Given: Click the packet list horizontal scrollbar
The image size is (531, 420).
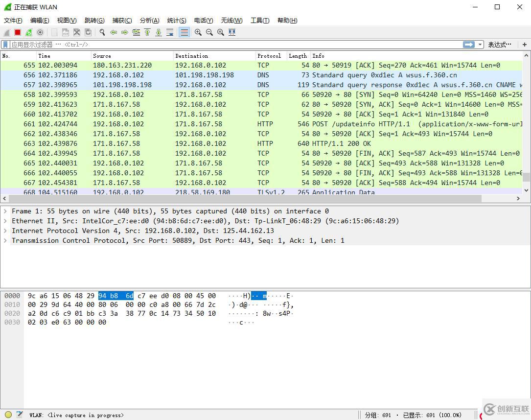Looking at the screenshot, I should point(245,198).
